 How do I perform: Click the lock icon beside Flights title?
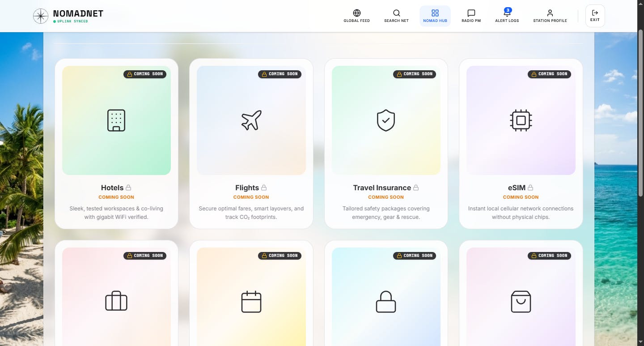pyautogui.click(x=264, y=188)
